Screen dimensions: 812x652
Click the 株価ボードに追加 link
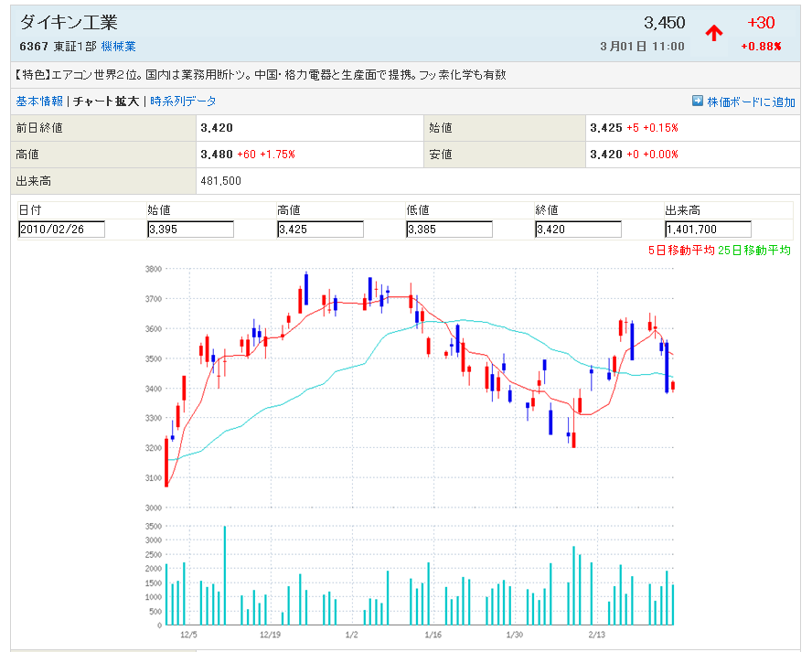point(751,102)
